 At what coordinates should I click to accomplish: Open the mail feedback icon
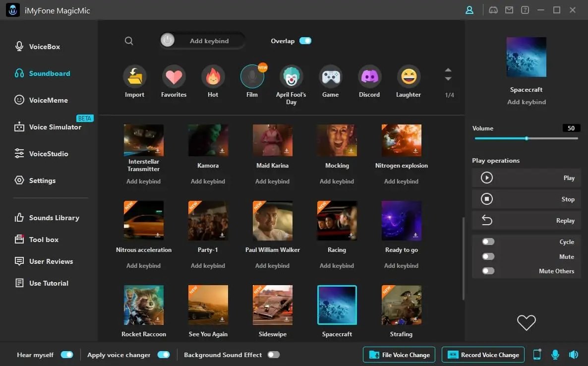pyautogui.click(x=509, y=10)
